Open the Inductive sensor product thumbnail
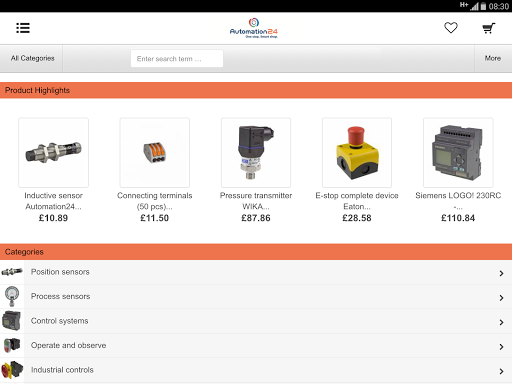The height and width of the screenshot is (384, 512). click(x=53, y=152)
